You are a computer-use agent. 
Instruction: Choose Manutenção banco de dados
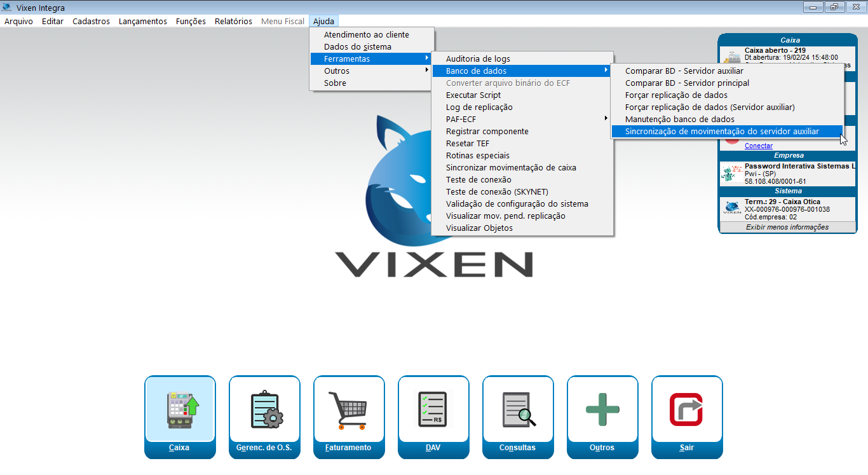[679, 120]
